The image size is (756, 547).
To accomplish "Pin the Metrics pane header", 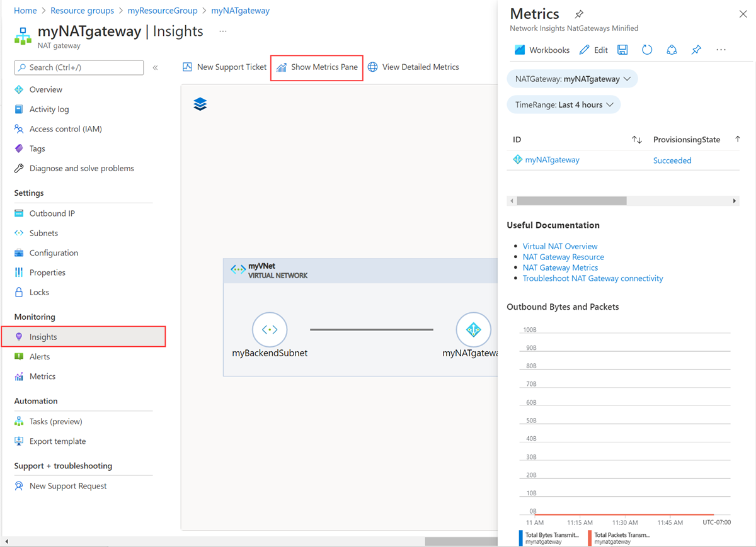I will click(x=579, y=13).
